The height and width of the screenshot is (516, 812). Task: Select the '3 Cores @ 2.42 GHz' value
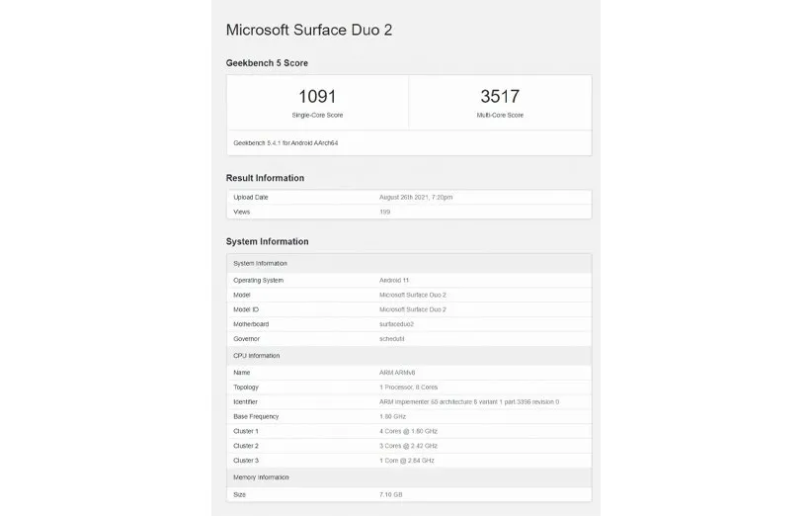pyautogui.click(x=409, y=446)
